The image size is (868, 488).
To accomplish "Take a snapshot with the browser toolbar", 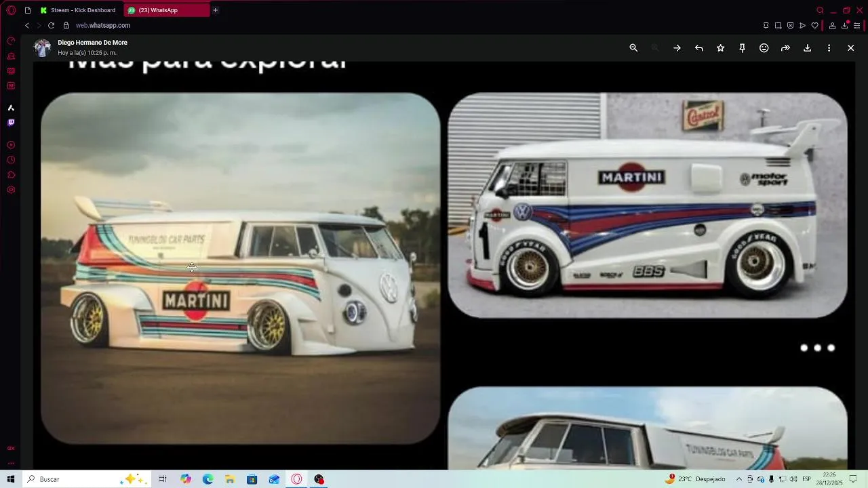I will tap(778, 26).
